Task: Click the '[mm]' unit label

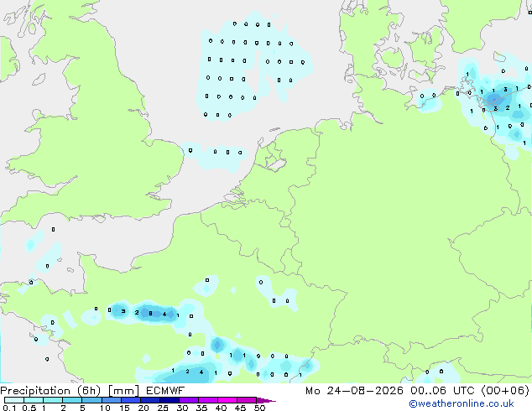Action: coord(123,391)
